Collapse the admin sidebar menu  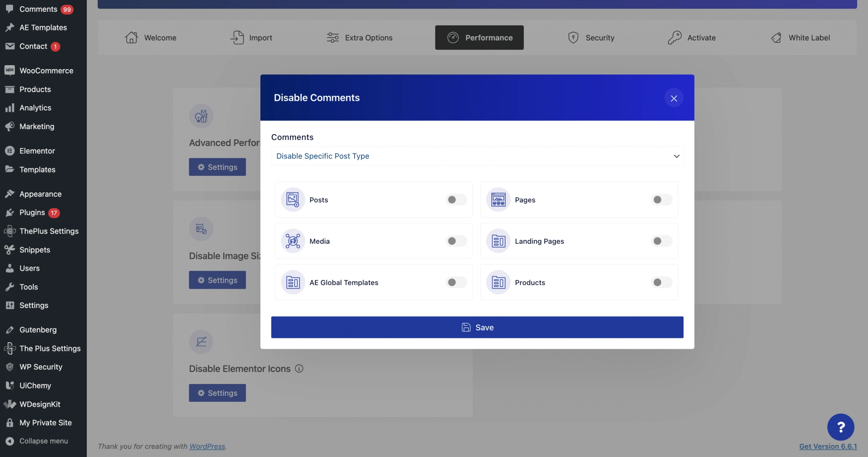(x=43, y=441)
